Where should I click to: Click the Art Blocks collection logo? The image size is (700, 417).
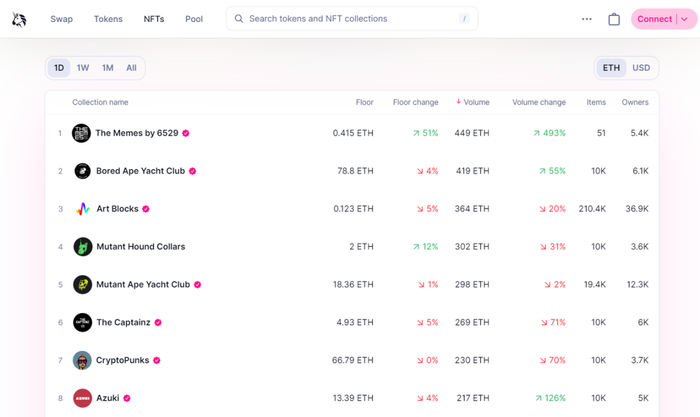pyautogui.click(x=82, y=209)
